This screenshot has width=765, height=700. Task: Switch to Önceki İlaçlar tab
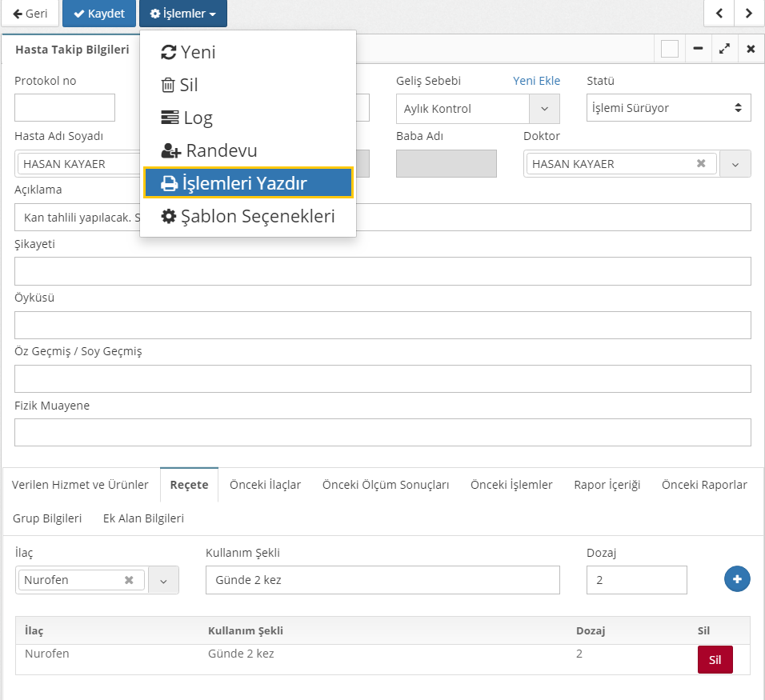click(265, 485)
